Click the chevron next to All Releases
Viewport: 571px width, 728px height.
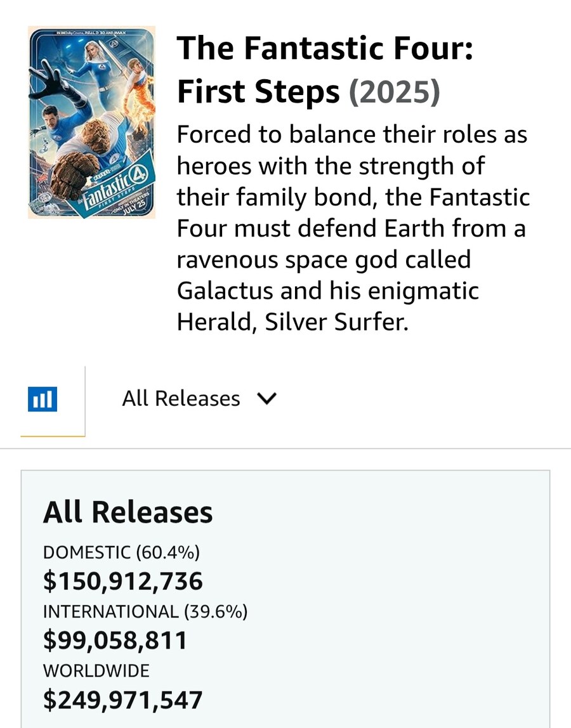[267, 398]
